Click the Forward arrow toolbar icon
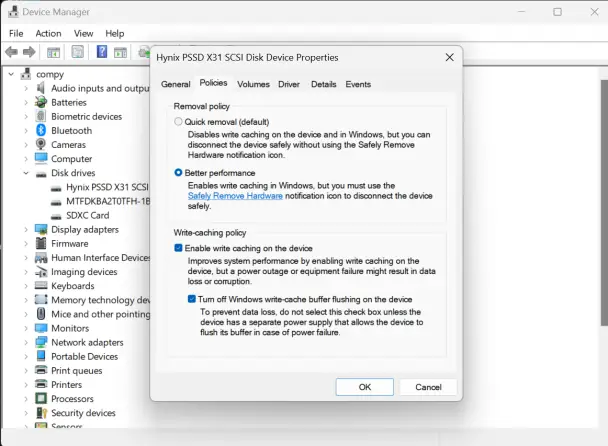This screenshot has height=446, width=608. (x=29, y=52)
